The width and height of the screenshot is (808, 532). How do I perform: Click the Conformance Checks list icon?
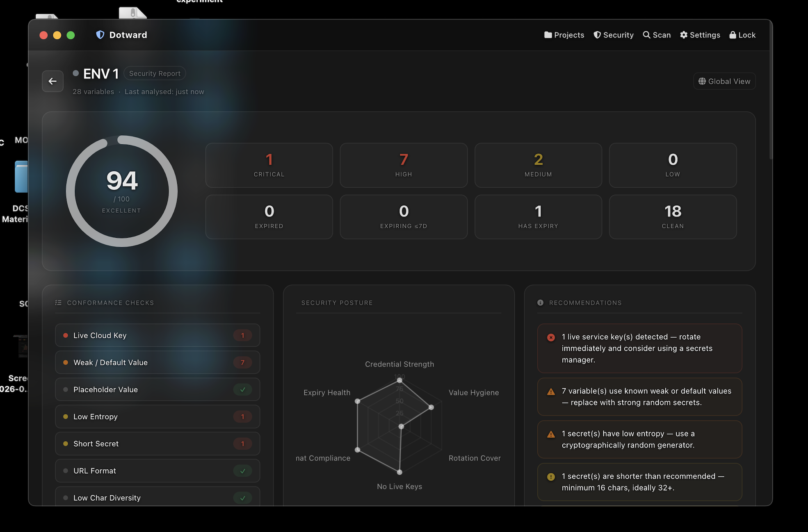point(58,302)
